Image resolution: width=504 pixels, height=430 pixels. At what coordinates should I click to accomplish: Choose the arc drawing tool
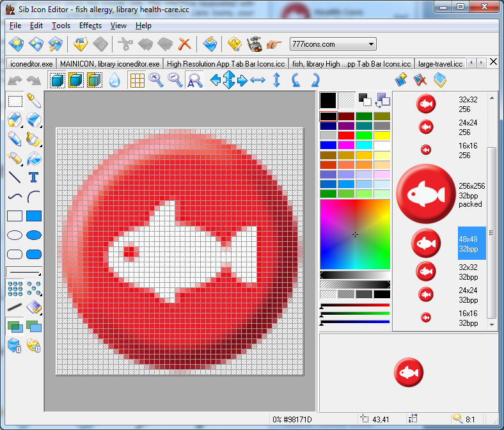[33, 196]
